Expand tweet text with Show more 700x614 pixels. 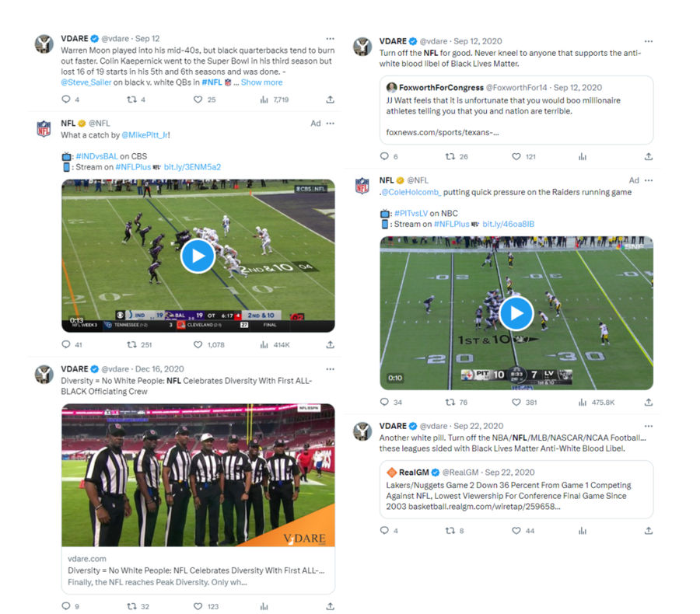(x=261, y=82)
